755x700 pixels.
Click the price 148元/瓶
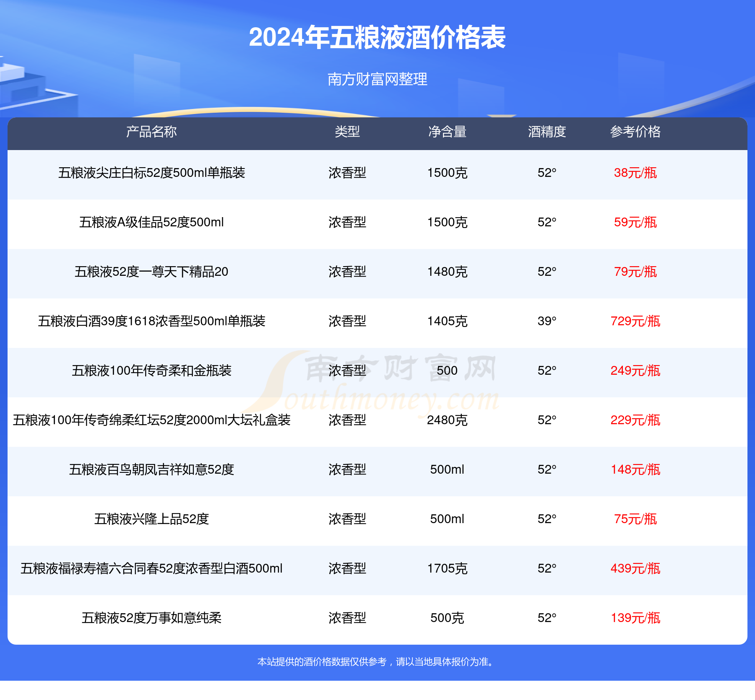click(635, 469)
